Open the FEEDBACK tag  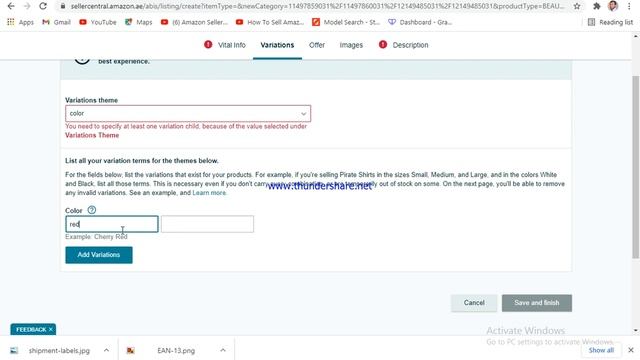(31, 329)
